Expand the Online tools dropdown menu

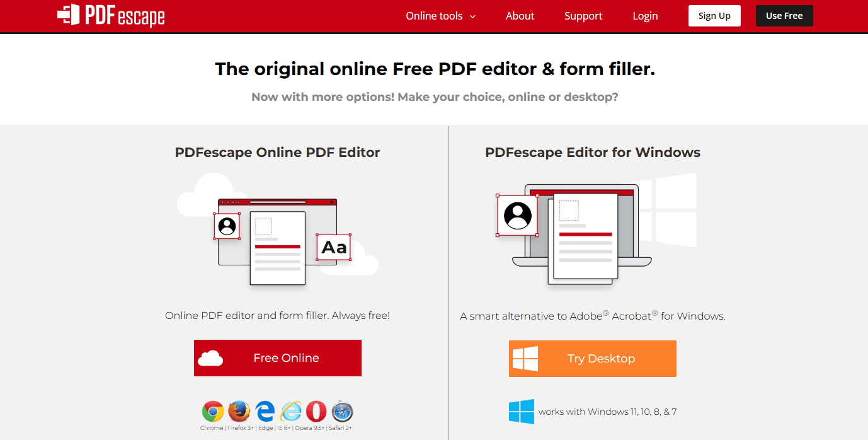tap(441, 16)
